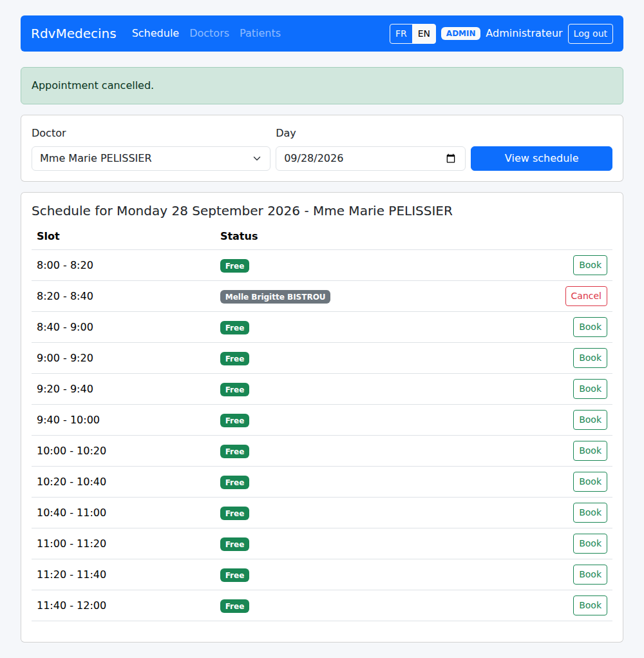Click the schedule heading for Monday 28 September 2026
The image size is (644, 658).
coord(242,211)
